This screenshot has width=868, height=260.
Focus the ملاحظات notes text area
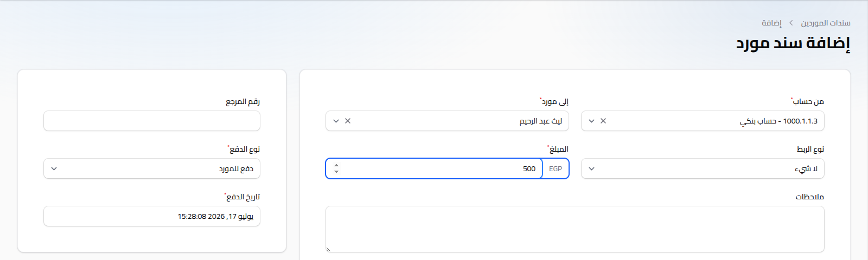click(575, 229)
